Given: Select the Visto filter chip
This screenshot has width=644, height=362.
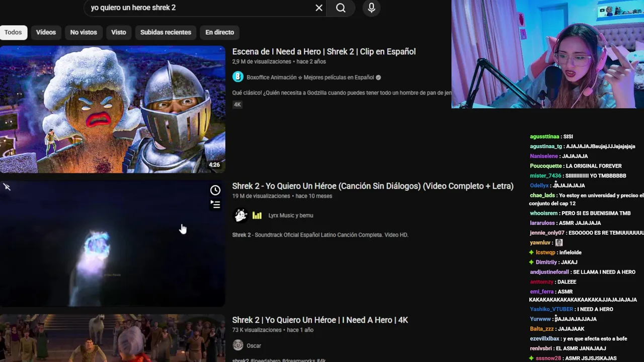Looking at the screenshot, I should (x=119, y=32).
